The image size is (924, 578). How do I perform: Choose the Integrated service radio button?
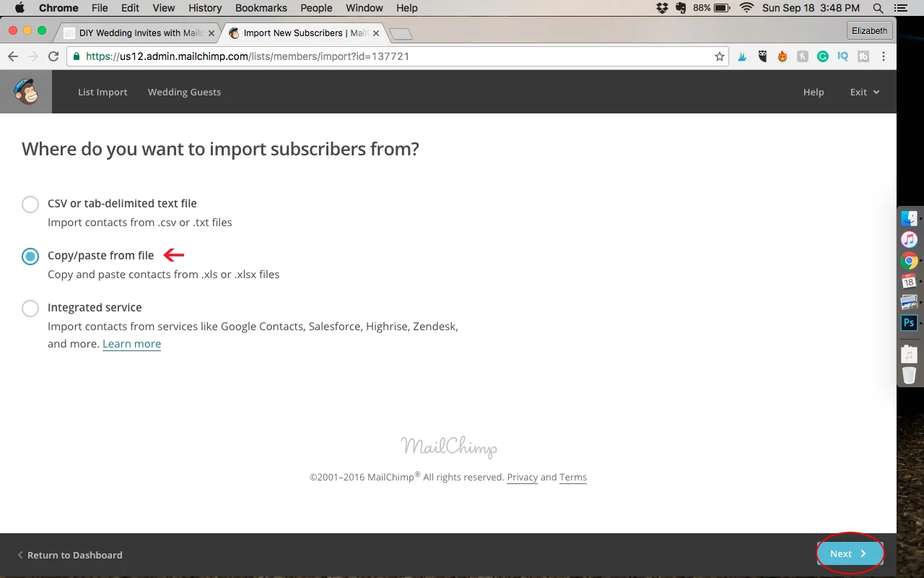[30, 309]
